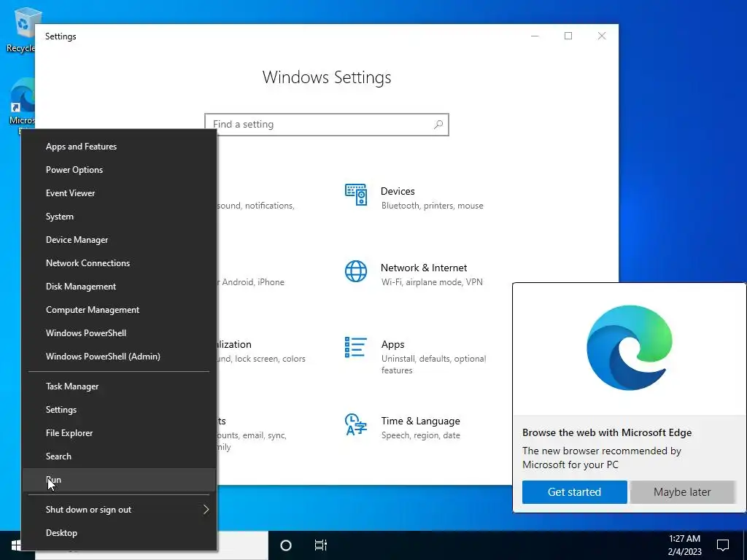Open Apps and Features from context menu
This screenshot has height=560, width=747.
coord(119,146)
